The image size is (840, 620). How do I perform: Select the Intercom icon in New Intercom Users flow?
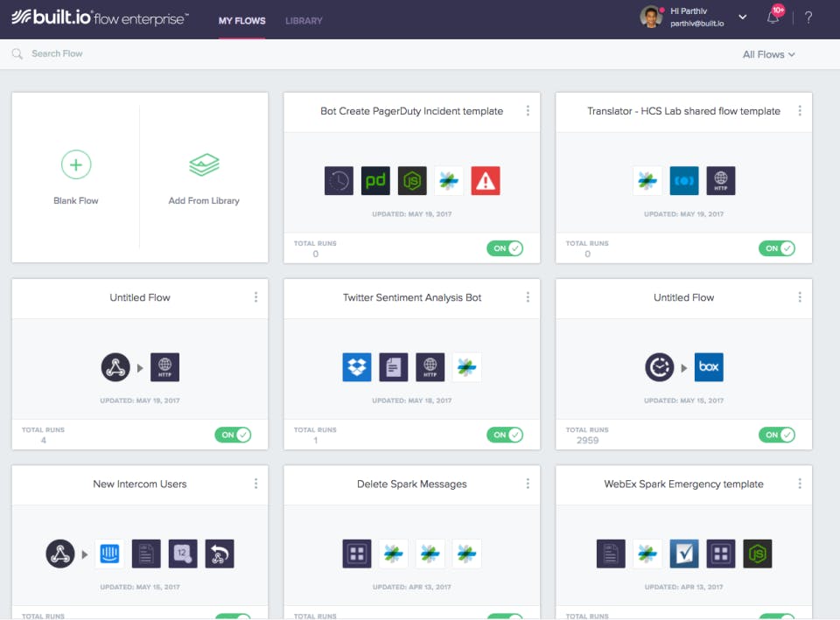pyautogui.click(x=108, y=554)
